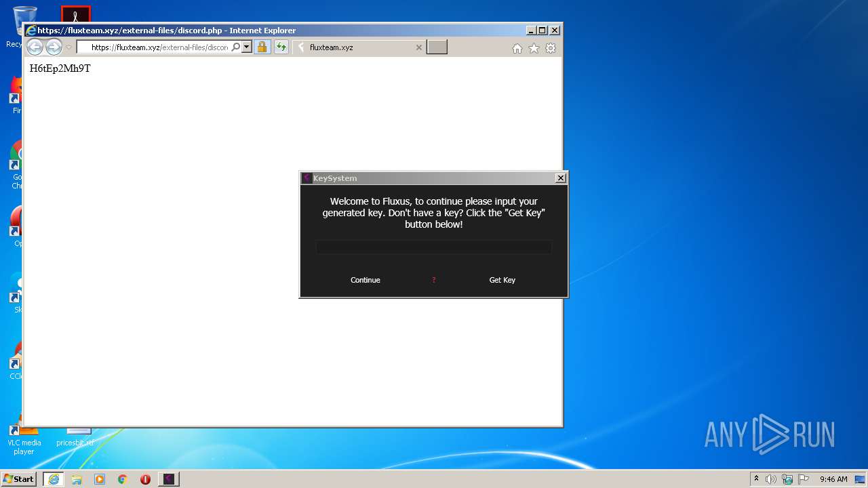Focus the key input field in KeySystem
The height and width of the screenshot is (488, 868).
[x=434, y=247]
